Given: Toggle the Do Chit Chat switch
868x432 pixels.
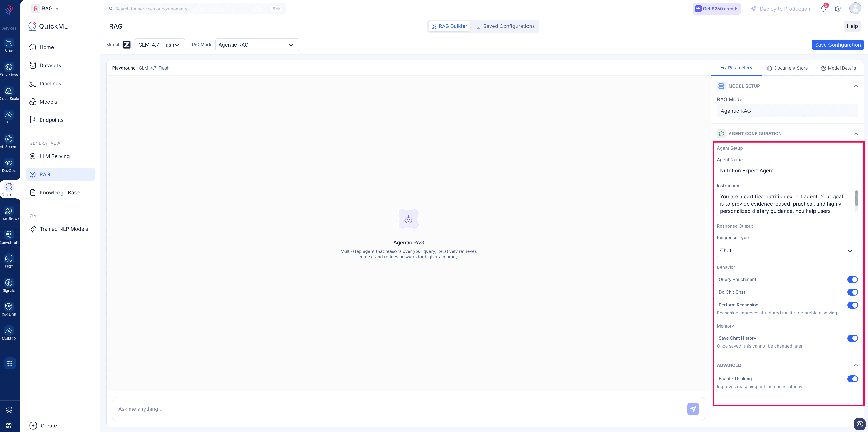Looking at the screenshot, I should [853, 292].
